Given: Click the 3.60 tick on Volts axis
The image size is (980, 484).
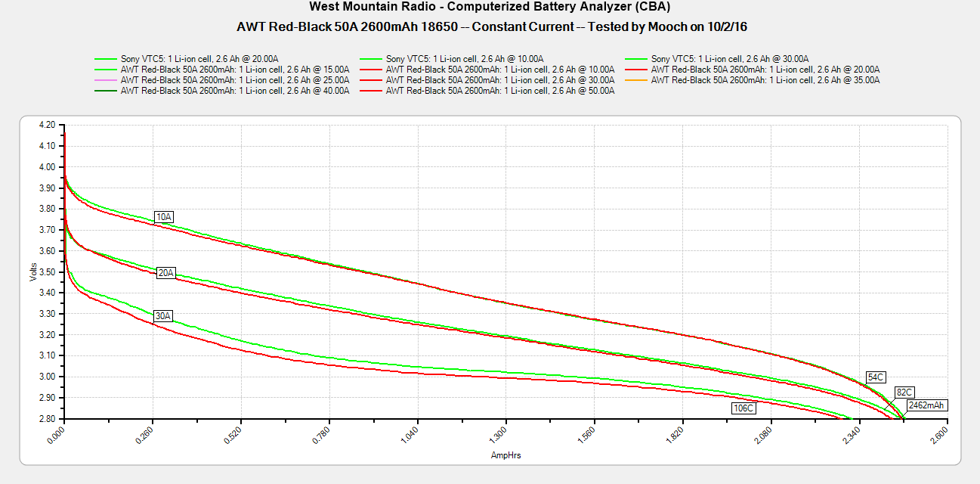Looking at the screenshot, I should [47, 251].
